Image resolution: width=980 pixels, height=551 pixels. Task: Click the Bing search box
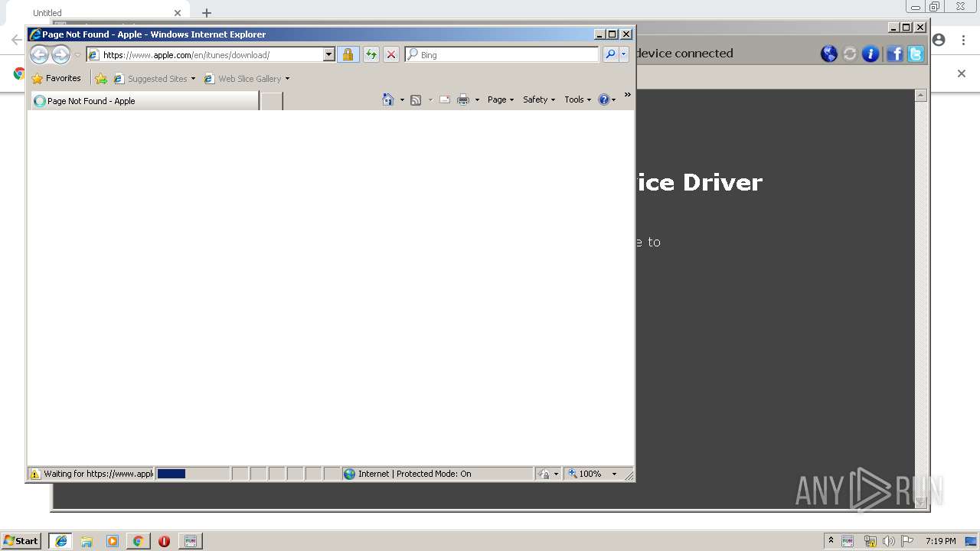(x=501, y=55)
